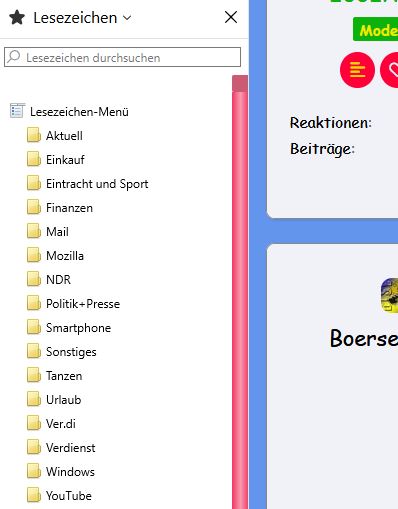The image size is (398, 509).
Task: Open the Verdienst bookmark folder
Action: click(x=70, y=448)
